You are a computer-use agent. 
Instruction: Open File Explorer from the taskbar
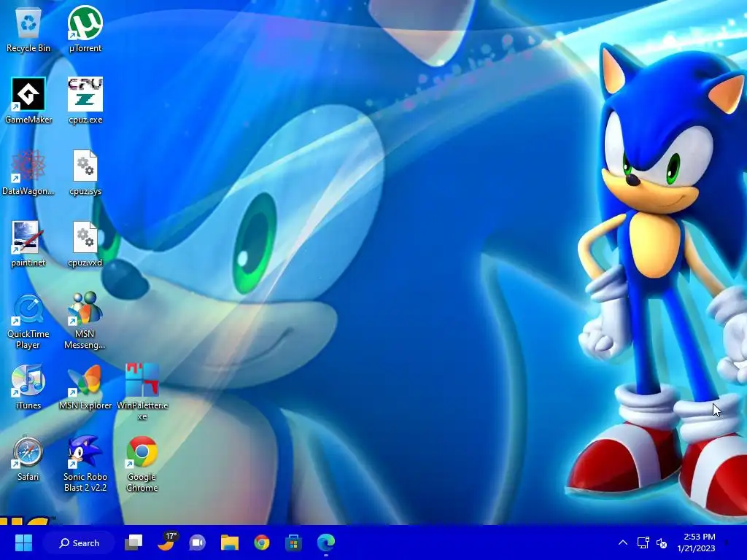coord(230,542)
